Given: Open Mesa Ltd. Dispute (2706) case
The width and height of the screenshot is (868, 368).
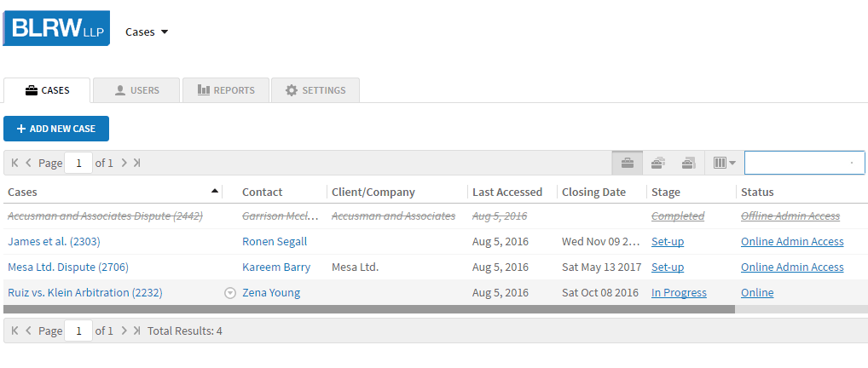Looking at the screenshot, I should [x=68, y=267].
